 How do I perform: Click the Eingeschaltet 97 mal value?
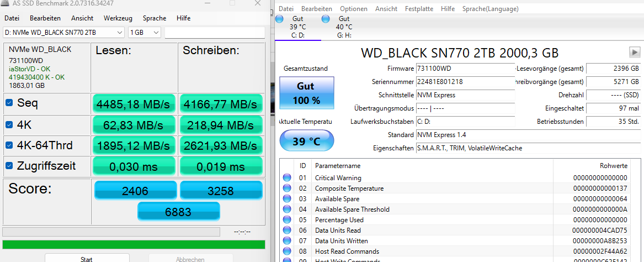[x=613, y=108]
